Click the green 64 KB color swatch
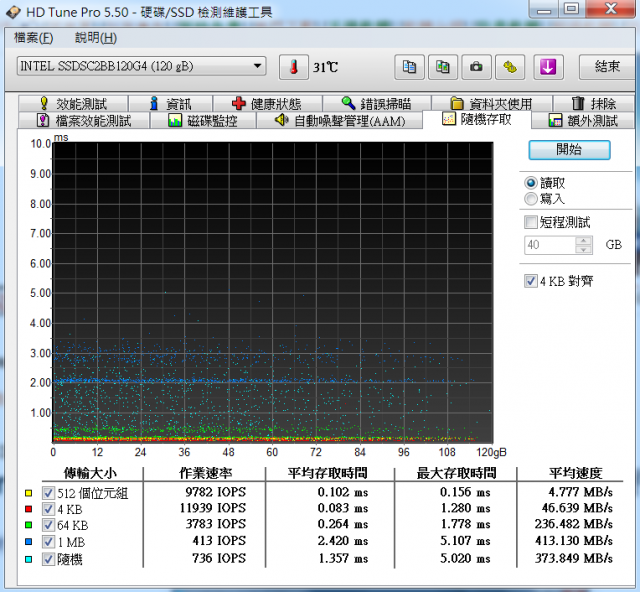The width and height of the screenshot is (640, 592). [x=29, y=525]
